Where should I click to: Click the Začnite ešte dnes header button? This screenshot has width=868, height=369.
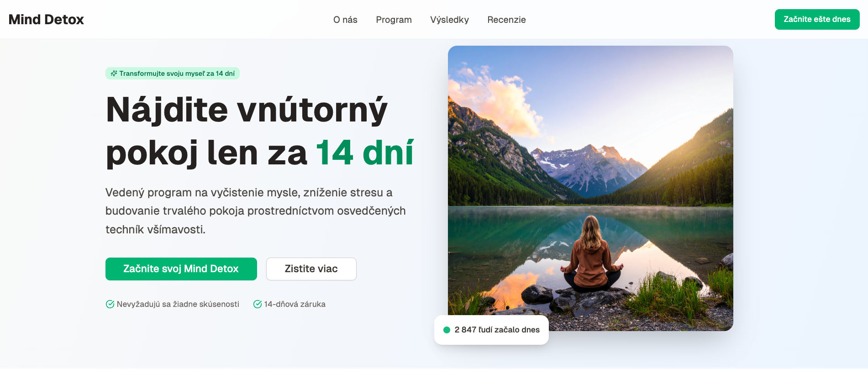pos(817,19)
